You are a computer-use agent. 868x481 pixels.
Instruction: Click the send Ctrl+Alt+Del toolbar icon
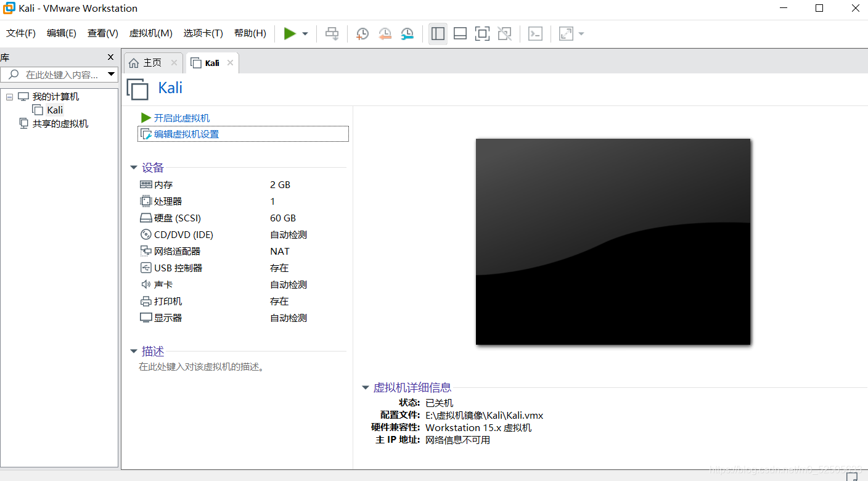[332, 34]
